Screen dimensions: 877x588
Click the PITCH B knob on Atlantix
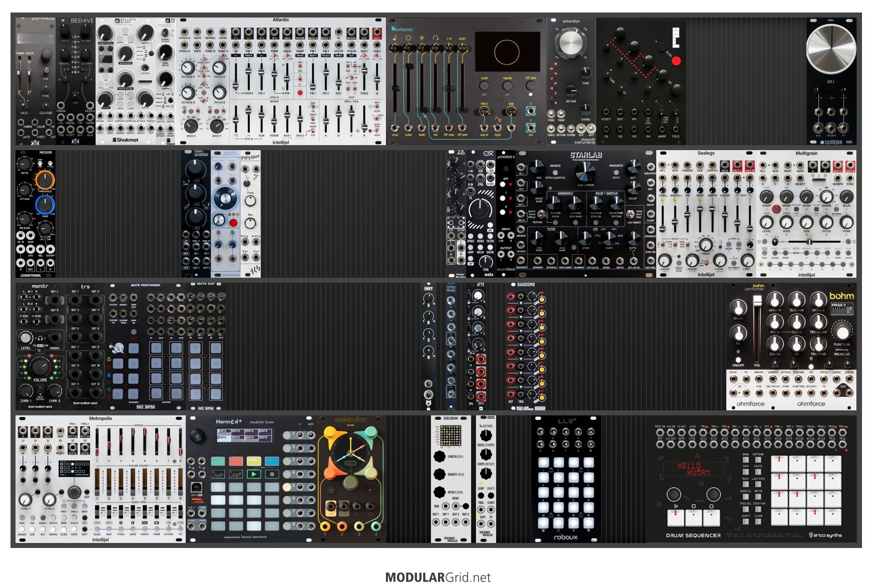click(x=219, y=92)
